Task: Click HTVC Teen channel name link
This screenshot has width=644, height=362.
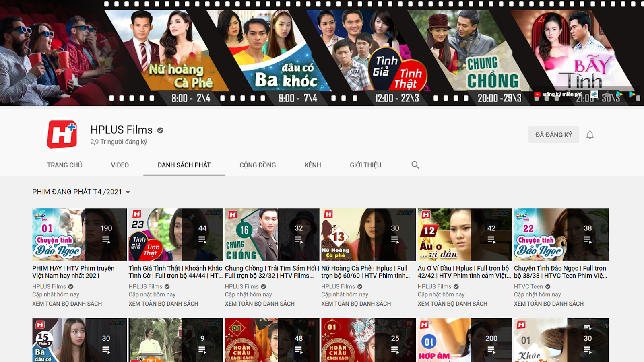Action: [528, 286]
